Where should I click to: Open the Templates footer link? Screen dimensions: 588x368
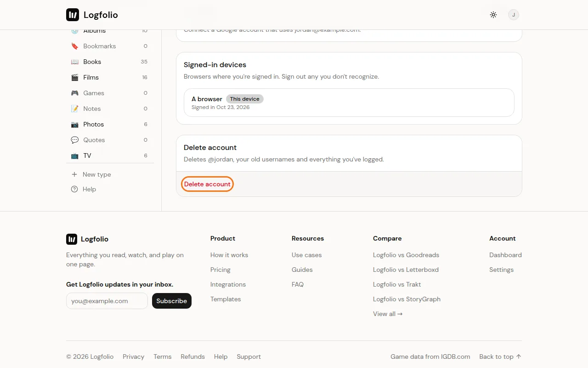pyautogui.click(x=226, y=299)
